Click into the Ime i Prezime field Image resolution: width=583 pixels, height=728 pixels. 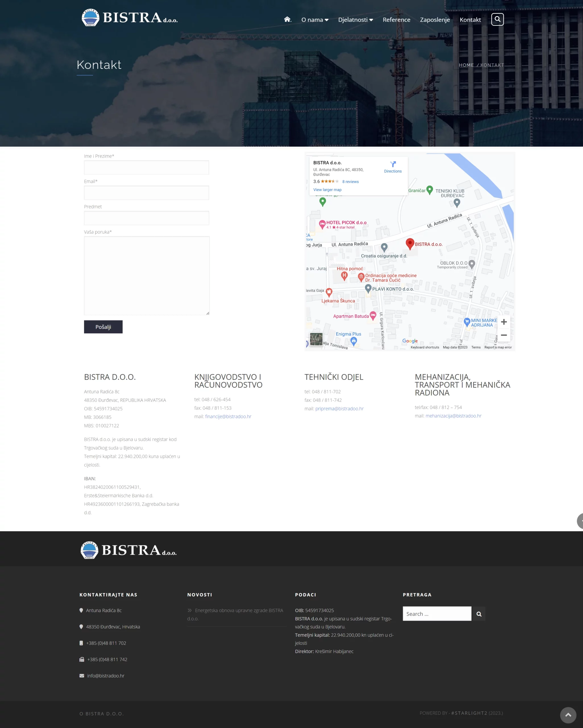(146, 167)
